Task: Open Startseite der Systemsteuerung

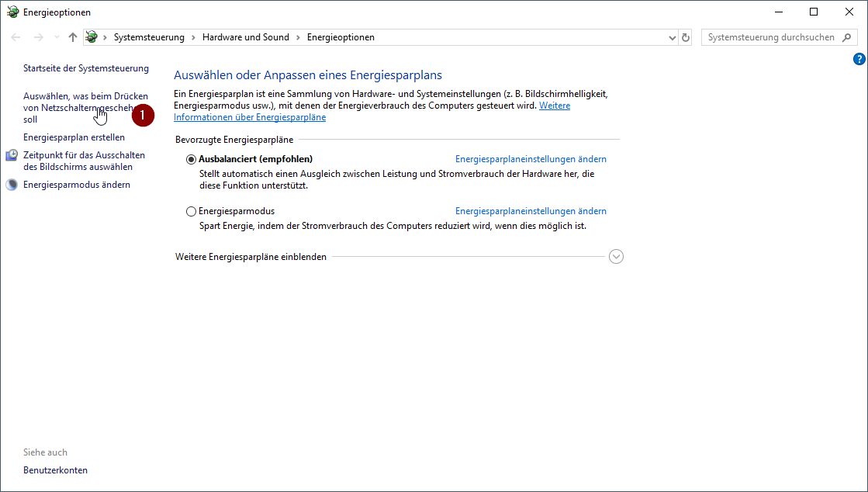Action: pos(86,68)
